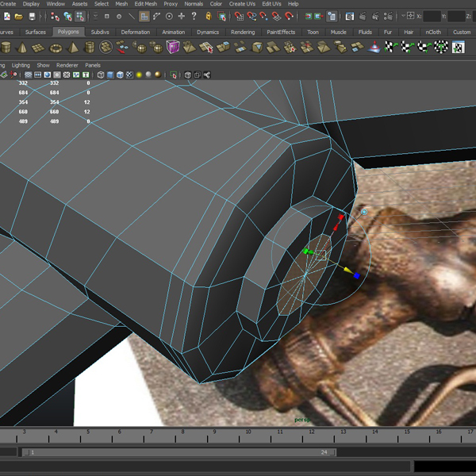Screen dimensions: 476x476
Task: Open the Mesh menu
Action: 121,4
